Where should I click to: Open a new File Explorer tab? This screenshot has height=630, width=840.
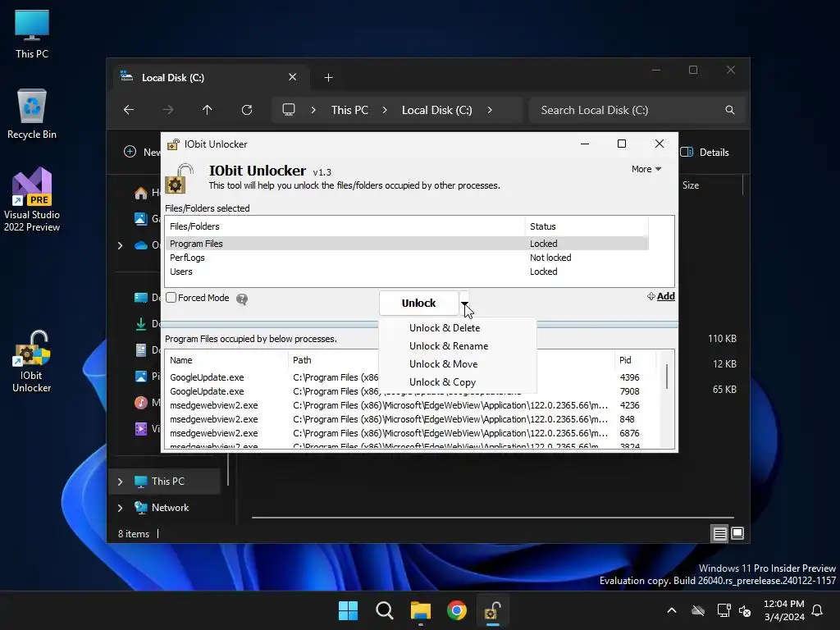[x=328, y=78]
